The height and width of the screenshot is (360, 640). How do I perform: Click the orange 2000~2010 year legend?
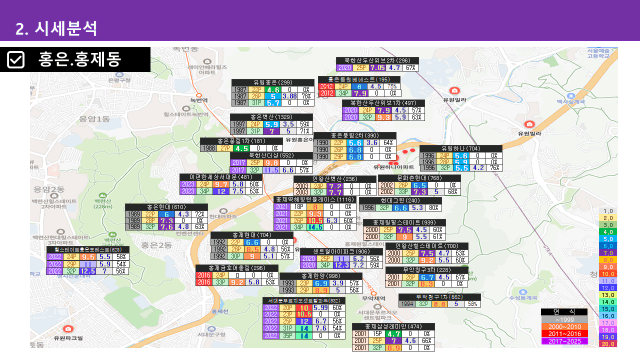(x=564, y=327)
